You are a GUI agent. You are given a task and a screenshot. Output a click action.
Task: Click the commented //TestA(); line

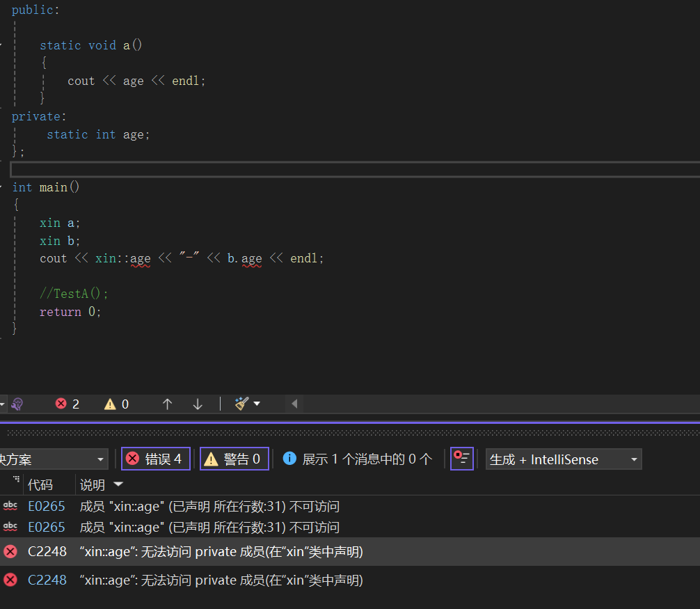pos(74,294)
